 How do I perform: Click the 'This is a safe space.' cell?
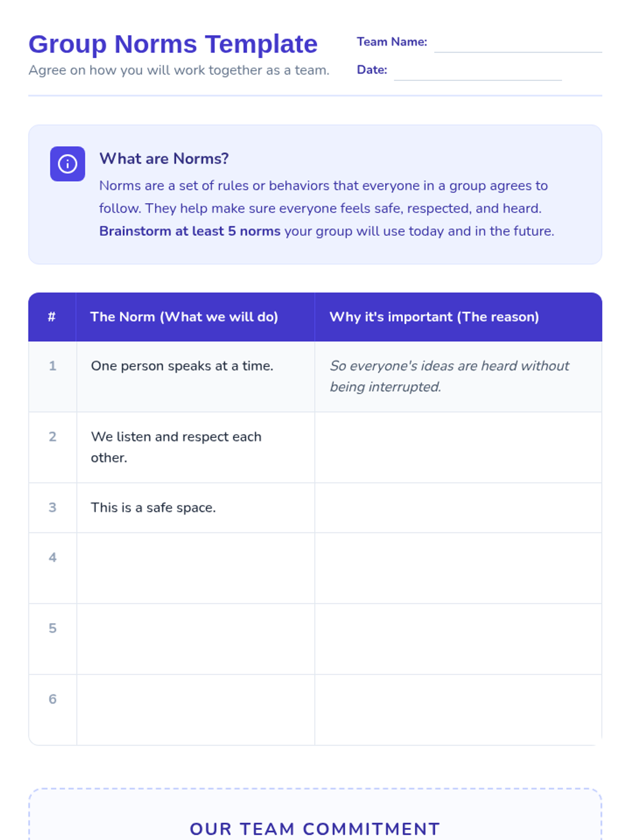tap(195, 508)
